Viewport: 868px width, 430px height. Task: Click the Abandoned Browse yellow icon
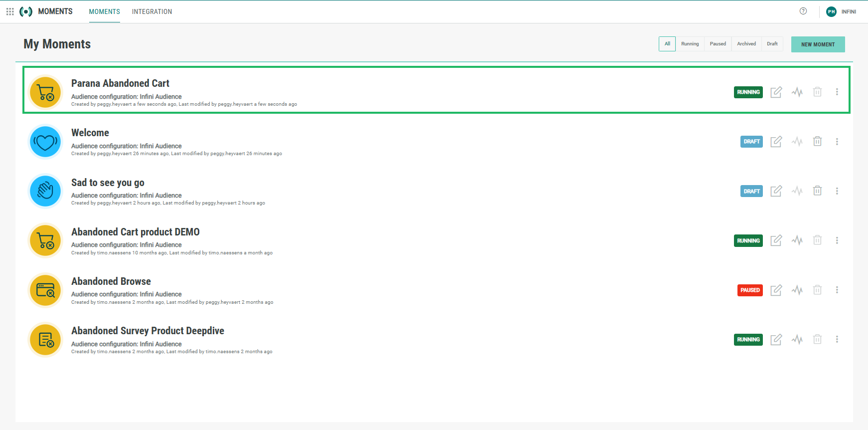(x=45, y=290)
